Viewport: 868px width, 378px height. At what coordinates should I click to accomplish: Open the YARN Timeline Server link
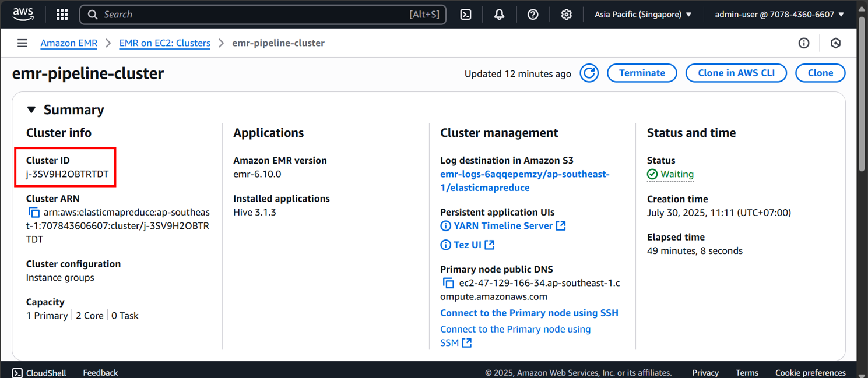pyautogui.click(x=503, y=226)
